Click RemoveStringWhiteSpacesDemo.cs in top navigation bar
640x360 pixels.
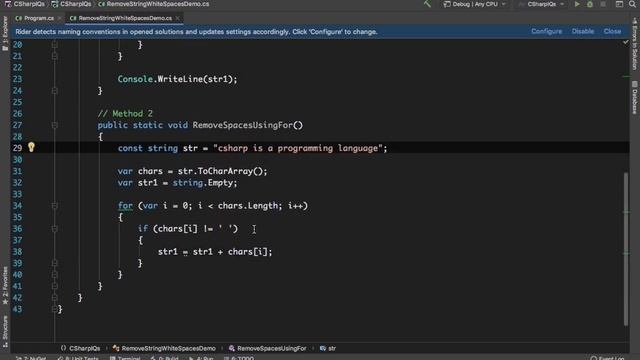coord(154,4)
